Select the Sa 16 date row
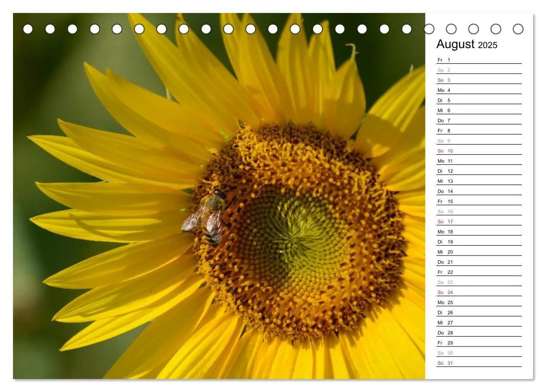546x392 pixels. click(479, 211)
